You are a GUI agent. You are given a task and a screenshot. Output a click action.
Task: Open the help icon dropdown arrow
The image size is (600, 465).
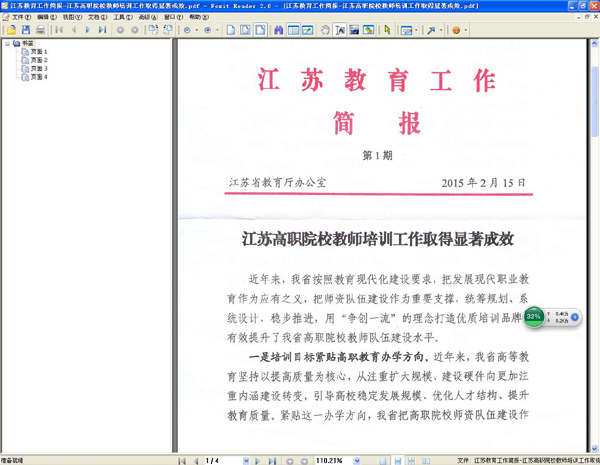point(466,30)
